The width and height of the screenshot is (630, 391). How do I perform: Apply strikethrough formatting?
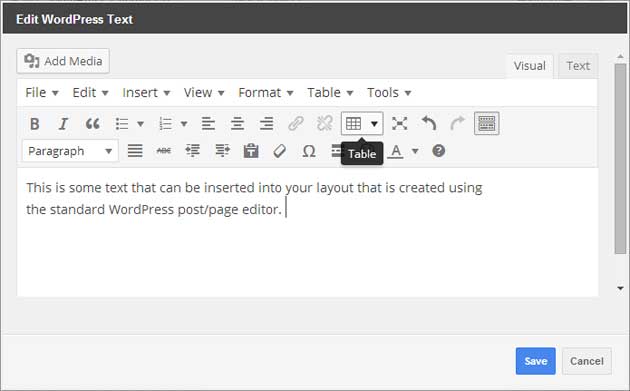pyautogui.click(x=164, y=151)
